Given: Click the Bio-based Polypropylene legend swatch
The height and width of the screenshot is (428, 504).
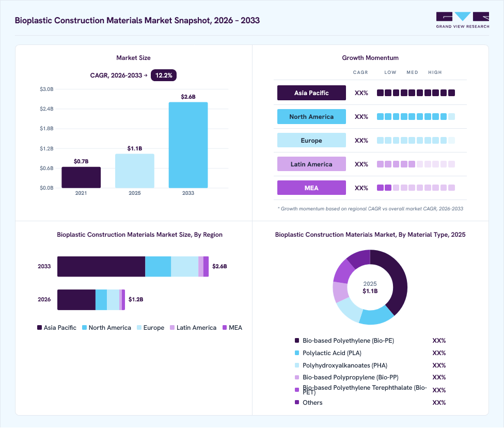Looking at the screenshot, I should [x=297, y=377].
